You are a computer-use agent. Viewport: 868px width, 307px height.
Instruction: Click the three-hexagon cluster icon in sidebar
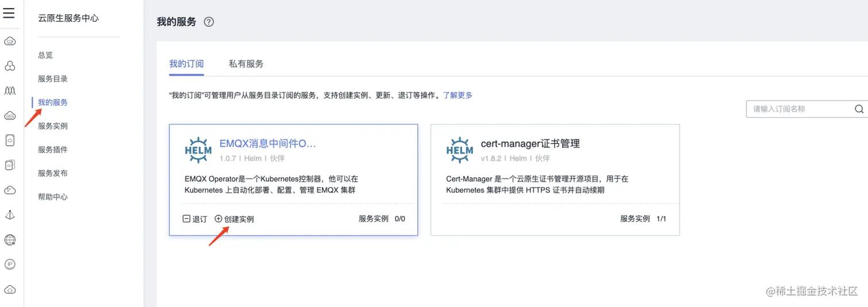coord(10,66)
